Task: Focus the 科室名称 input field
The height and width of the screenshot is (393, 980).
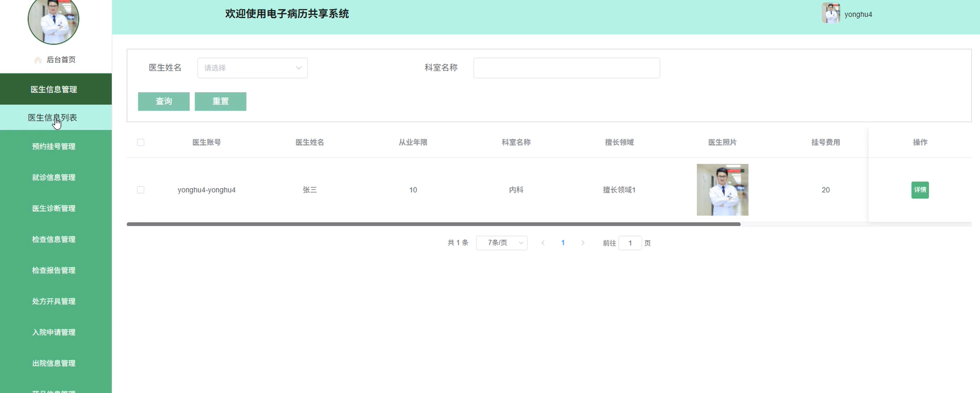Action: 566,68
